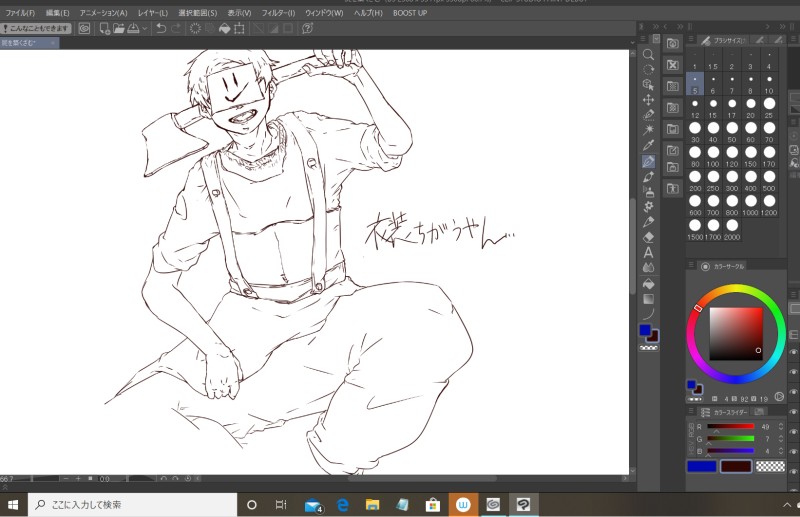Select the transparent color swatch in color slider panel

point(769,467)
